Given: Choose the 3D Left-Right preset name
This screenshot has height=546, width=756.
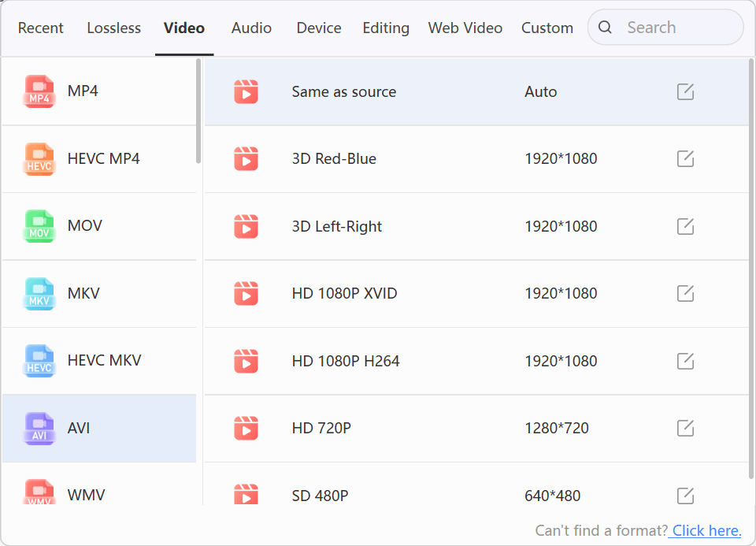Looking at the screenshot, I should [x=336, y=226].
